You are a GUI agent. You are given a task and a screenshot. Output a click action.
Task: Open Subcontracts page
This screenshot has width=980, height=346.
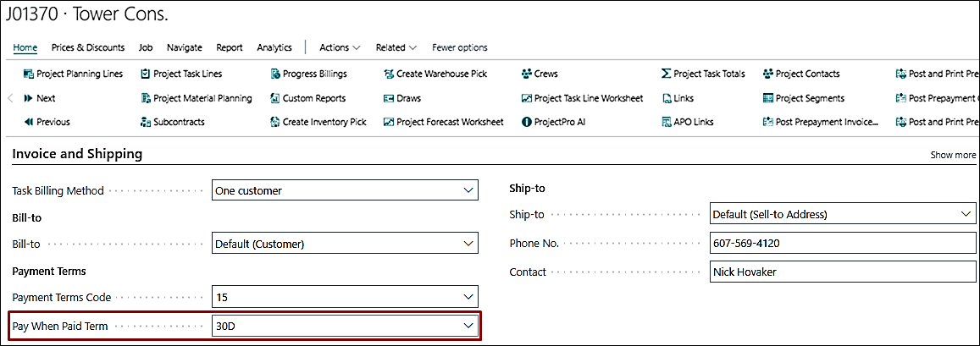pyautogui.click(x=173, y=122)
